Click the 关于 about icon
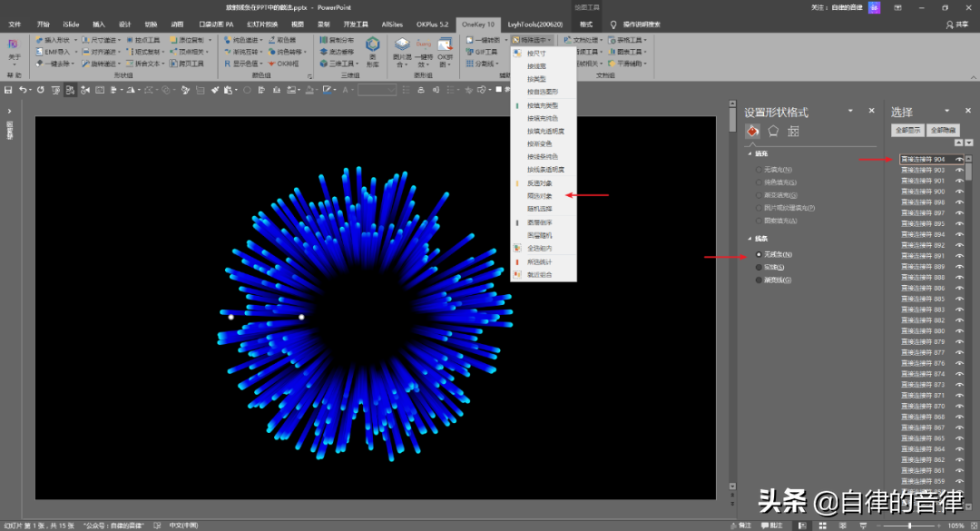 click(x=14, y=51)
